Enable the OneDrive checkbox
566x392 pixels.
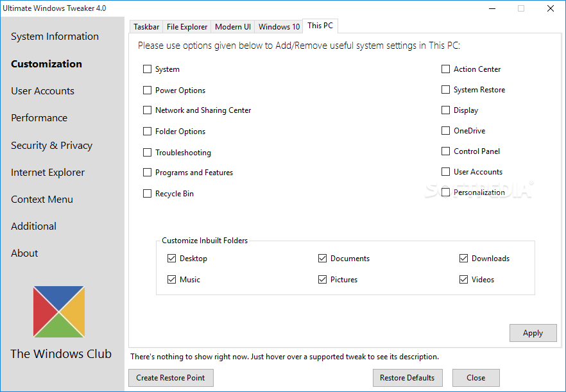click(x=446, y=131)
